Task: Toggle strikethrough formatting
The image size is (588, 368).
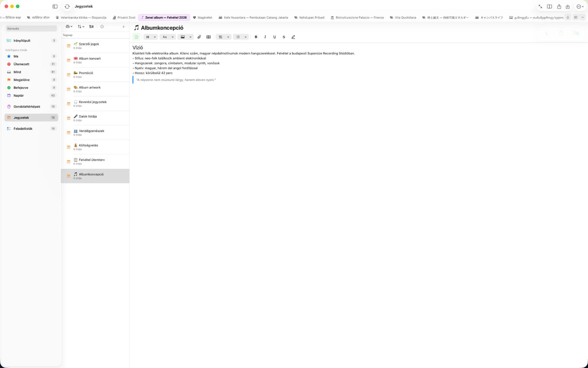Action: pyautogui.click(x=284, y=37)
